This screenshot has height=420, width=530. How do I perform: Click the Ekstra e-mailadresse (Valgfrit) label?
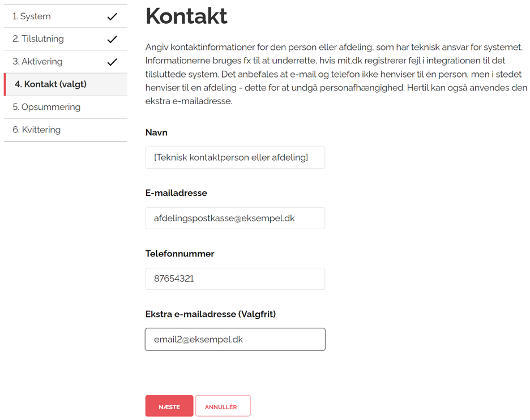point(210,314)
